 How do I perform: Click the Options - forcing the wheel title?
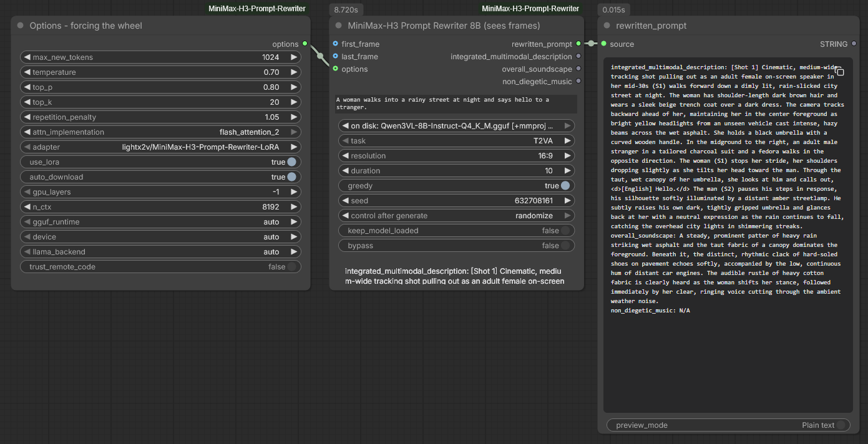86,26
